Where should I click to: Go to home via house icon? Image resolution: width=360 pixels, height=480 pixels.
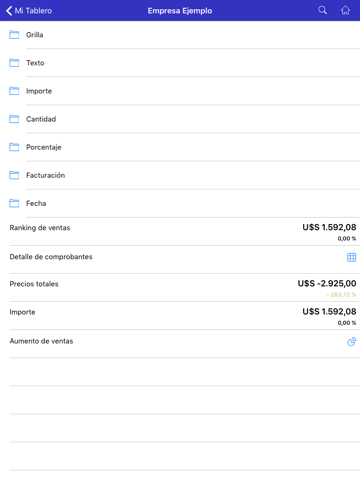345,10
